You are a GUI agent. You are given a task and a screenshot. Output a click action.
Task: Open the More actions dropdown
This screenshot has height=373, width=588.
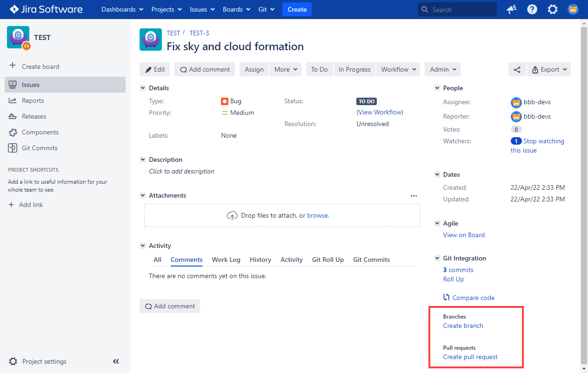(x=285, y=69)
